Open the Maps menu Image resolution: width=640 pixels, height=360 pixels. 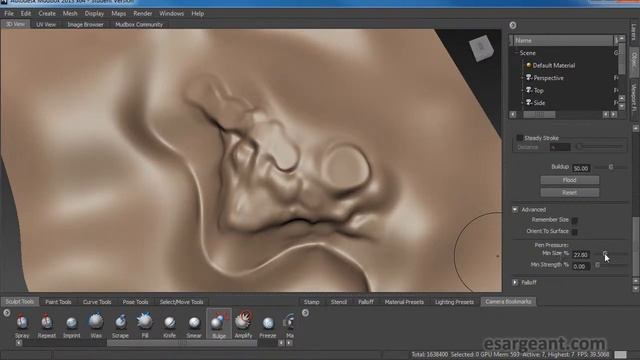[119, 13]
